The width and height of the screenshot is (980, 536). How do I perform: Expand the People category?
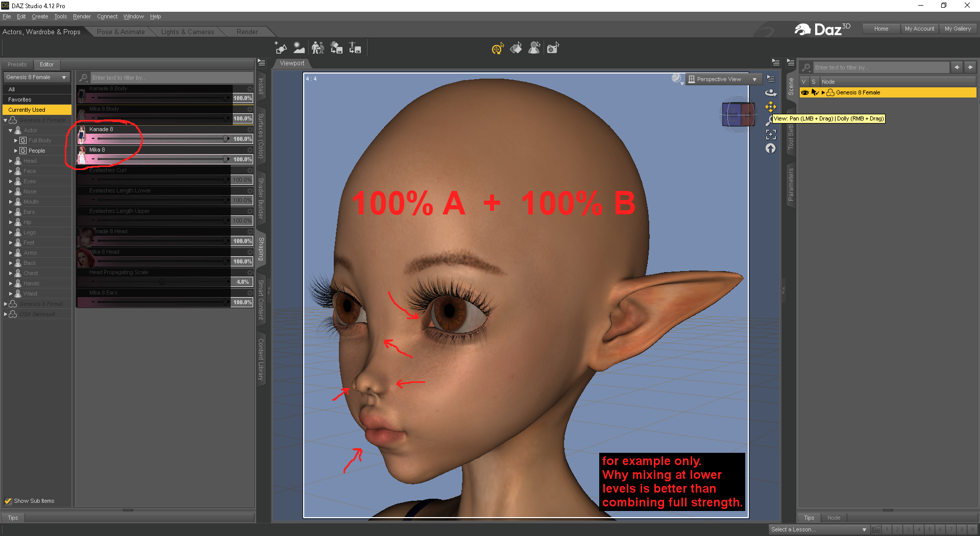coord(16,151)
